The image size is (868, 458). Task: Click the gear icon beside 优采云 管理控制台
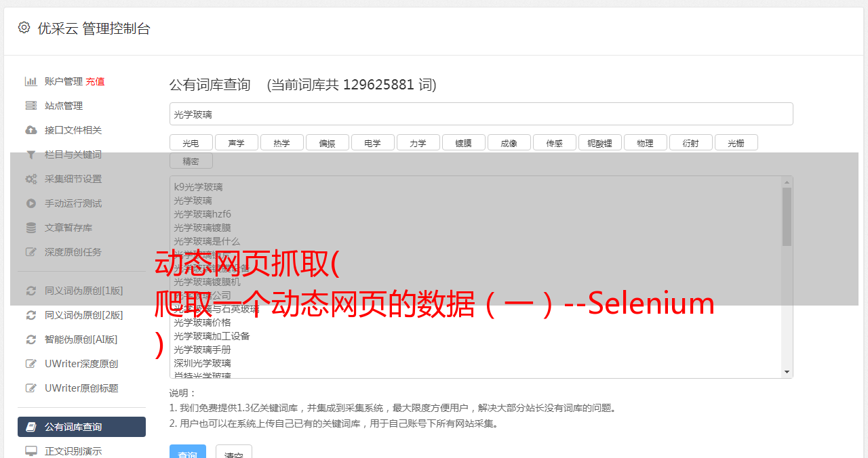tap(24, 28)
